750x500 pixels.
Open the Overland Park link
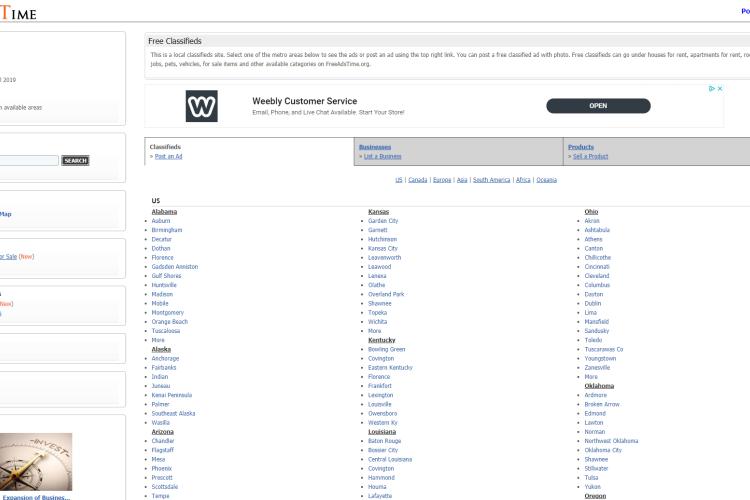386,294
